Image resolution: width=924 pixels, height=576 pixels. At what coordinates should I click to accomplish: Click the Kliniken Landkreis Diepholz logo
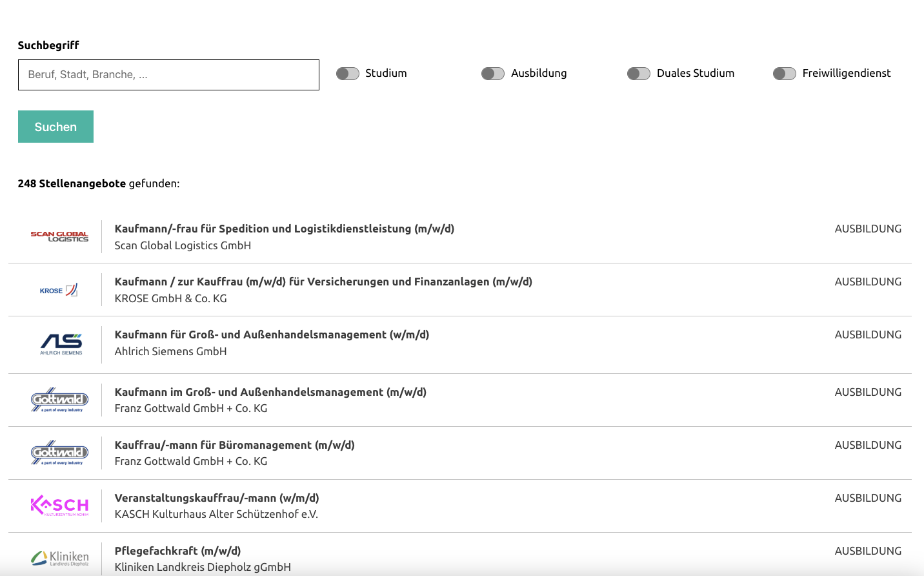point(59,558)
